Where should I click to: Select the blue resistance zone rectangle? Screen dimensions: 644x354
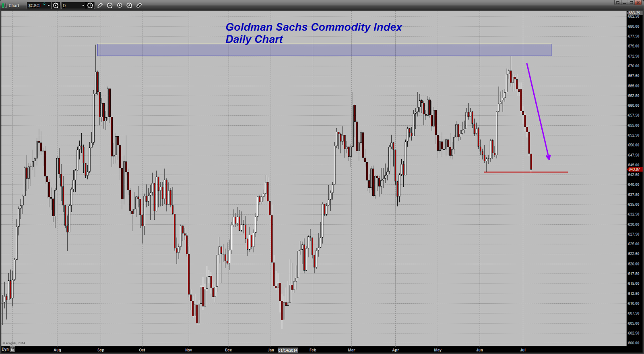coord(324,50)
